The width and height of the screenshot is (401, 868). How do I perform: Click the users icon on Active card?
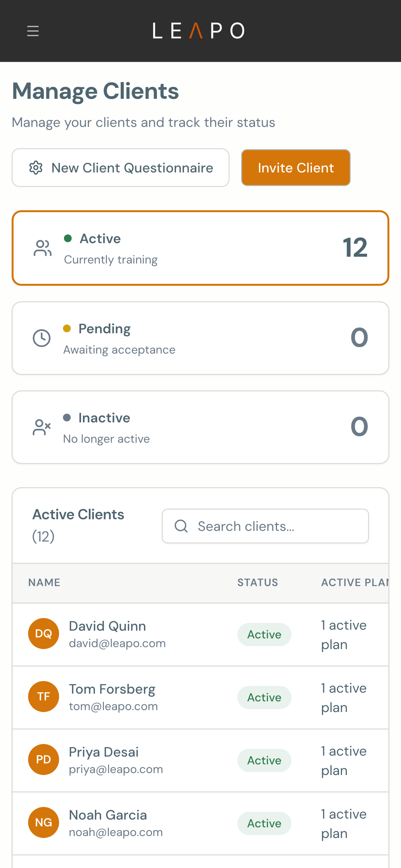tap(43, 248)
